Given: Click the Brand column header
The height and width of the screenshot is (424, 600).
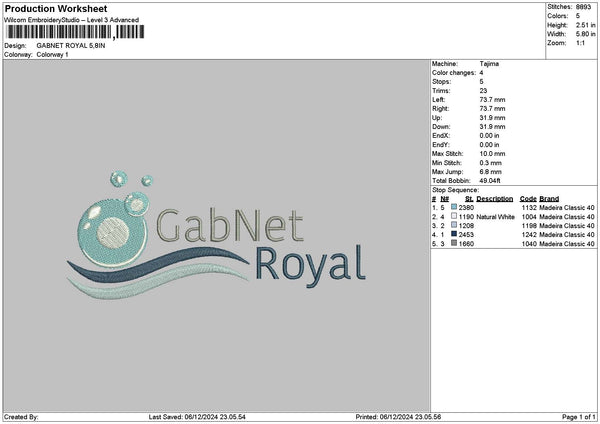Looking at the screenshot, I should pos(549,199).
